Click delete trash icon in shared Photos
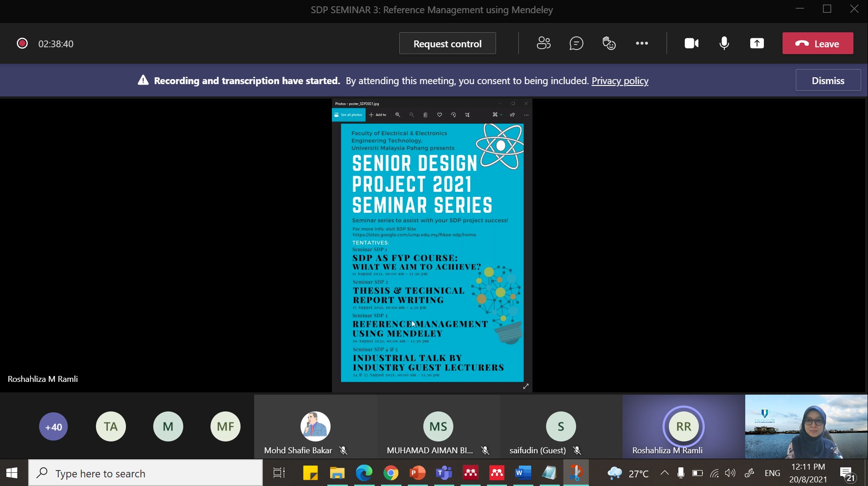 coord(426,115)
